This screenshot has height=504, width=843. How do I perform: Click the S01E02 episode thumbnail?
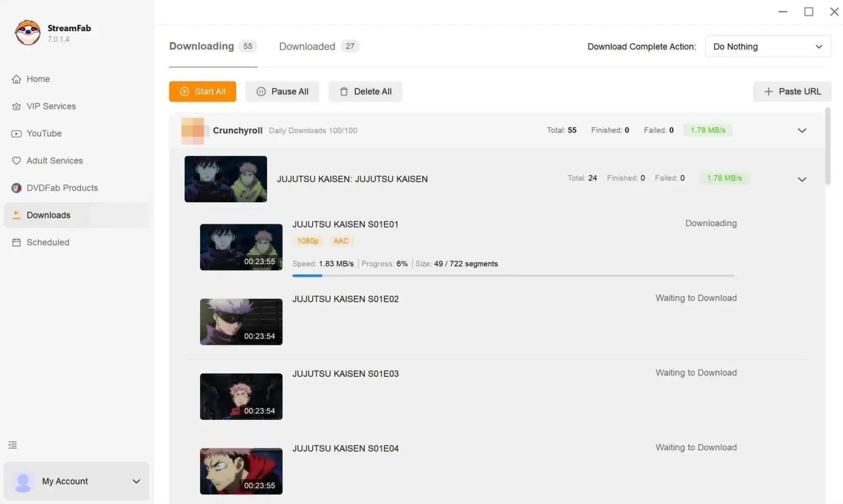(x=241, y=322)
